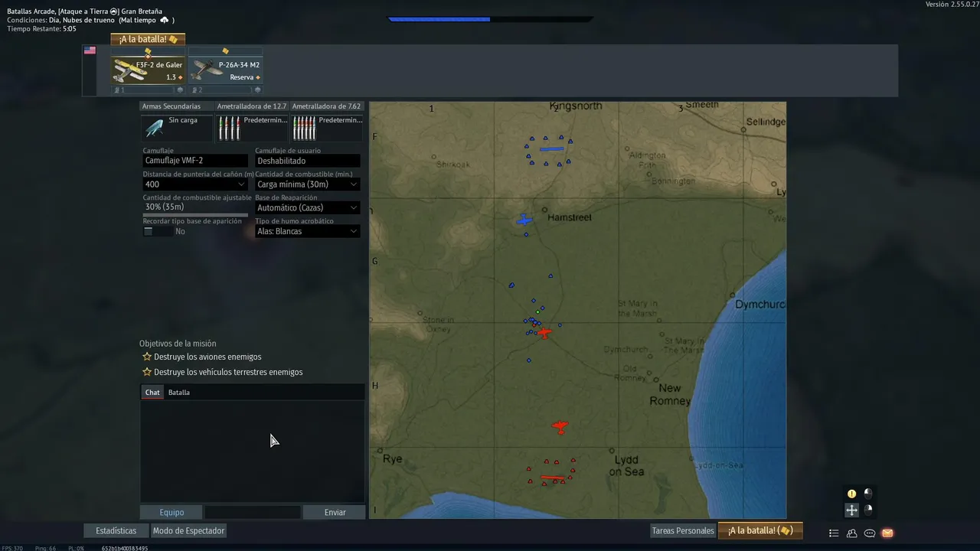Open the Sin carga secondary weapons selector
Image resolution: width=980 pixels, height=551 pixels.
(176, 128)
